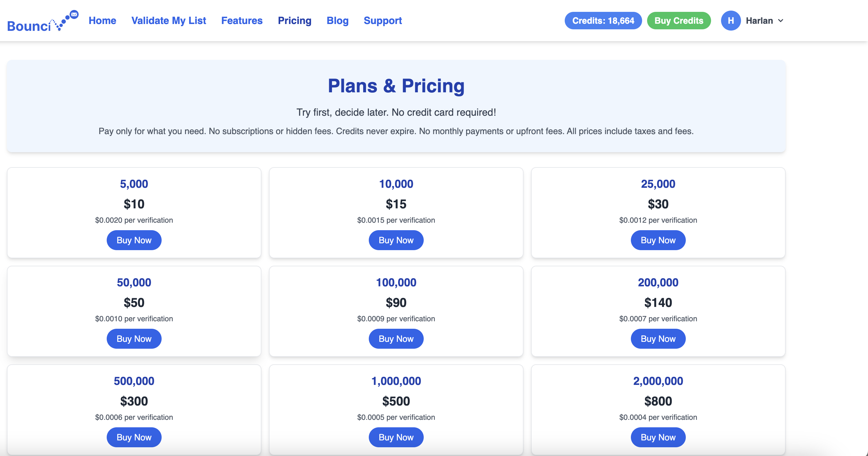The height and width of the screenshot is (456, 868).
Task: Buy Now for the 200,000 plan
Action: (658, 338)
